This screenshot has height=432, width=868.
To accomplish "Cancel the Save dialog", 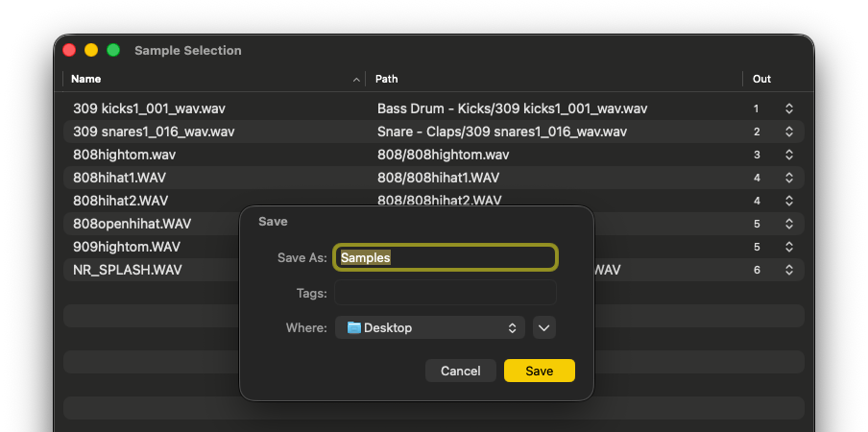I will [x=461, y=371].
